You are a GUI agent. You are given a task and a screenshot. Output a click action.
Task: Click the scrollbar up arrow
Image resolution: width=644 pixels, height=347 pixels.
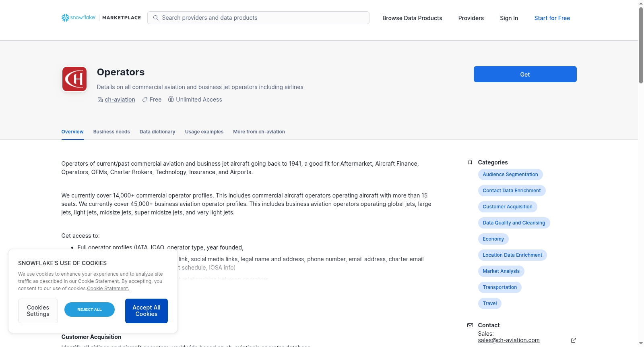pyautogui.click(x=641, y=3)
